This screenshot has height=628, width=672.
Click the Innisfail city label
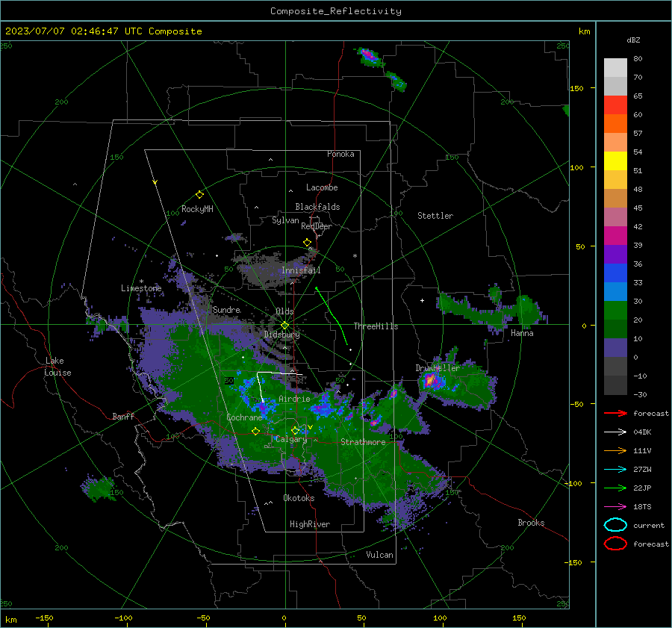[x=301, y=270]
